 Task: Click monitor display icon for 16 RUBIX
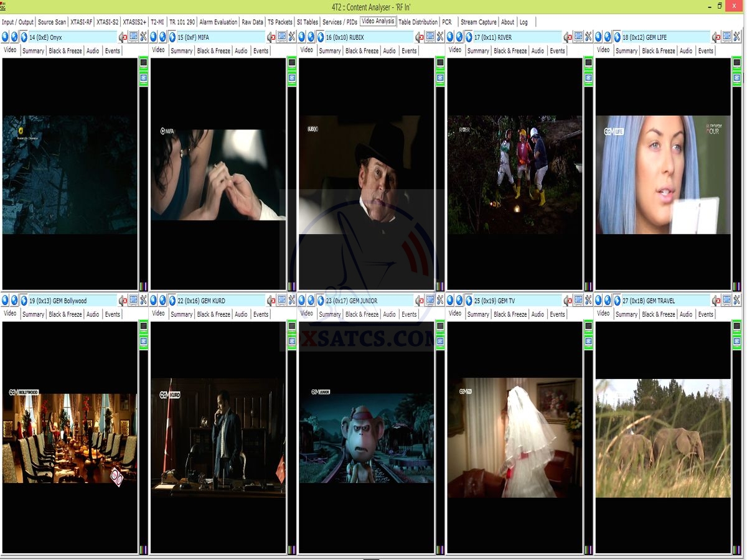430,37
